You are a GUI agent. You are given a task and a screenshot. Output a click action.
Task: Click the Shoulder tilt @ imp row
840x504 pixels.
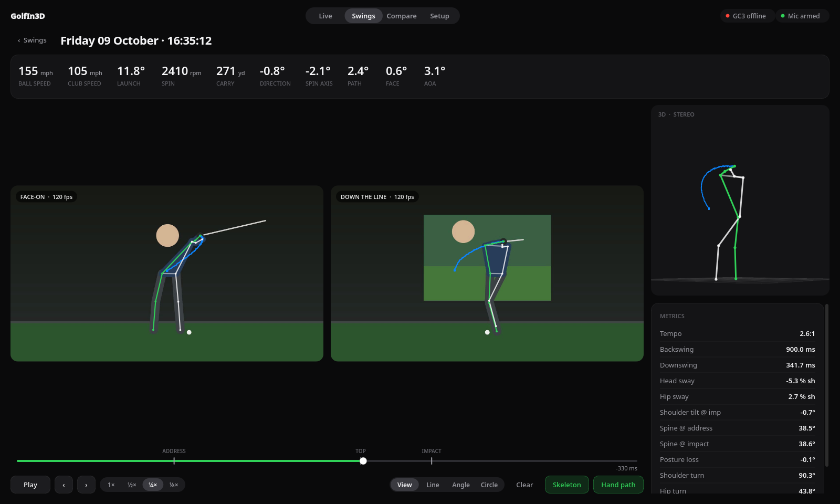pyautogui.click(x=738, y=412)
